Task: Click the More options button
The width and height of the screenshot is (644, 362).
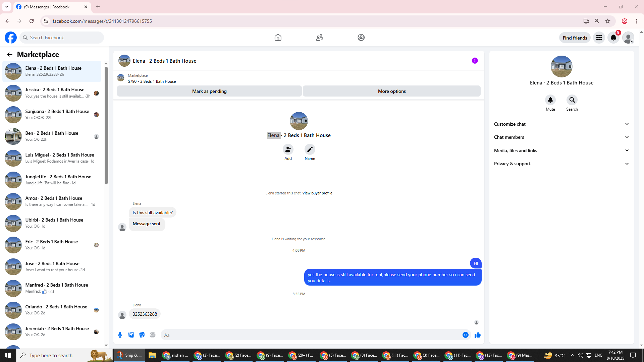Action: tap(391, 91)
